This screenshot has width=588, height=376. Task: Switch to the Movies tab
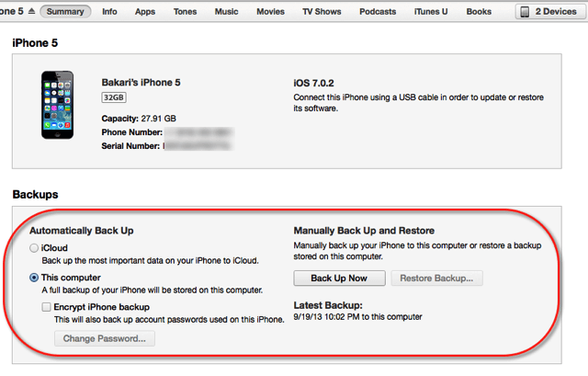(x=270, y=12)
